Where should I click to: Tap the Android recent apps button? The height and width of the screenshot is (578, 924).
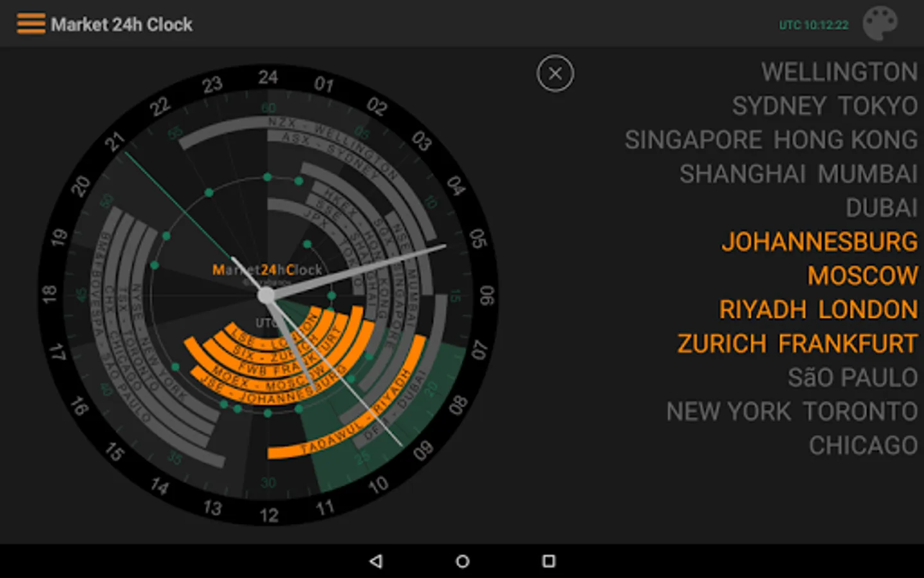(x=549, y=561)
